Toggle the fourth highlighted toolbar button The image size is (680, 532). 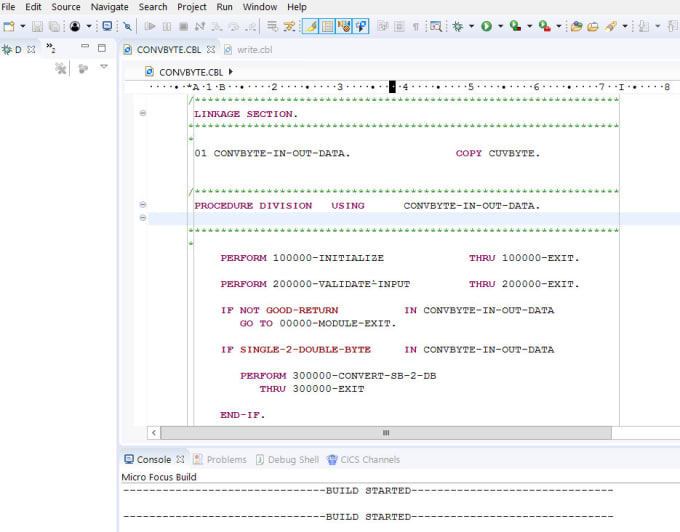tap(361, 26)
